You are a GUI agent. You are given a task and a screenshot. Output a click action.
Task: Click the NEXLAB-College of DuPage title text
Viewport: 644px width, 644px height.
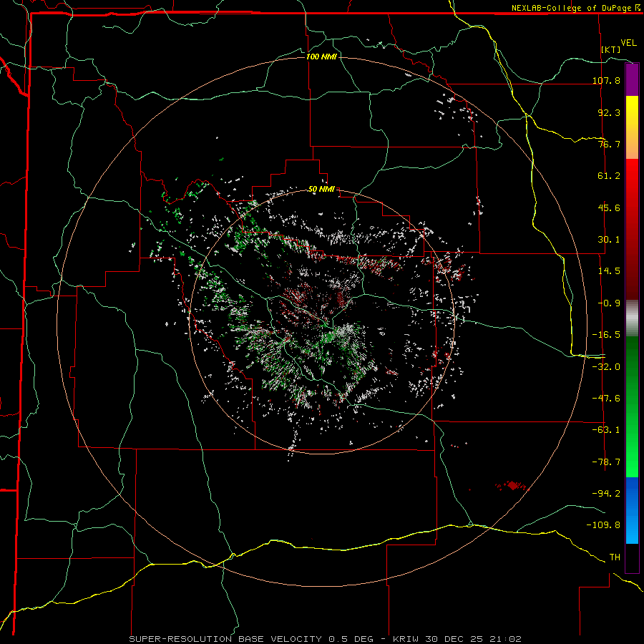click(x=572, y=8)
